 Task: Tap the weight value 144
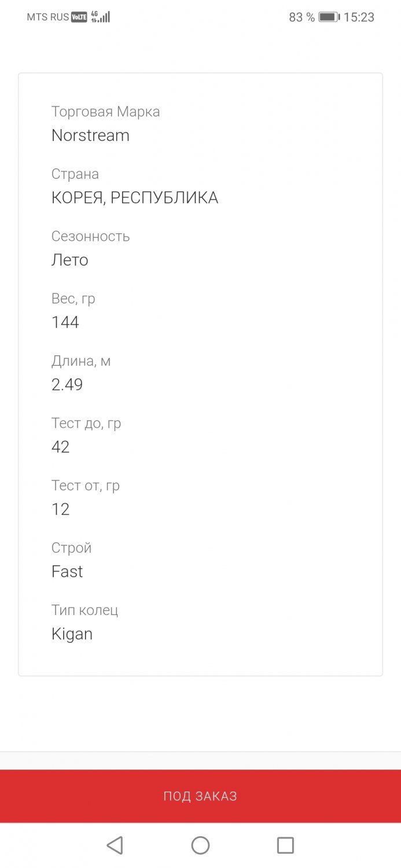coord(65,322)
